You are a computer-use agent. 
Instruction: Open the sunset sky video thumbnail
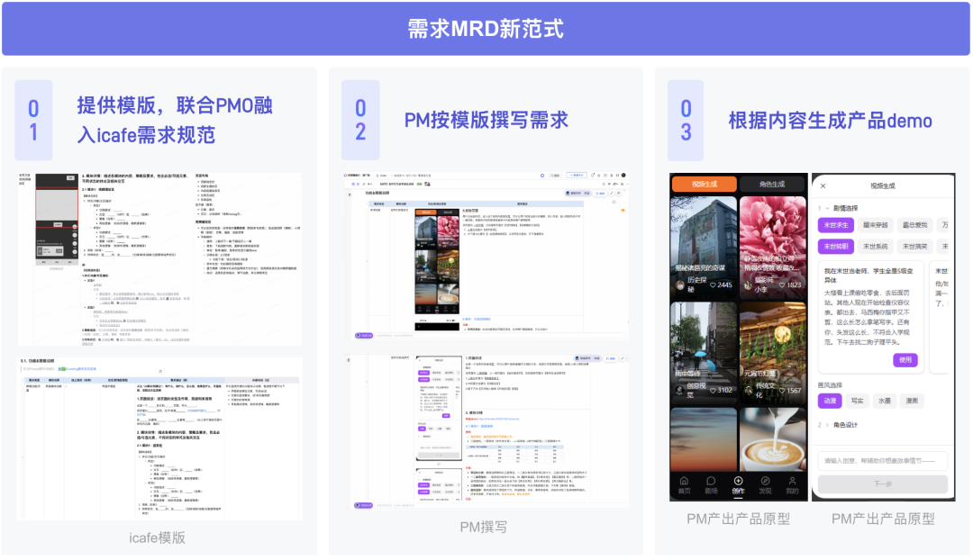click(703, 439)
